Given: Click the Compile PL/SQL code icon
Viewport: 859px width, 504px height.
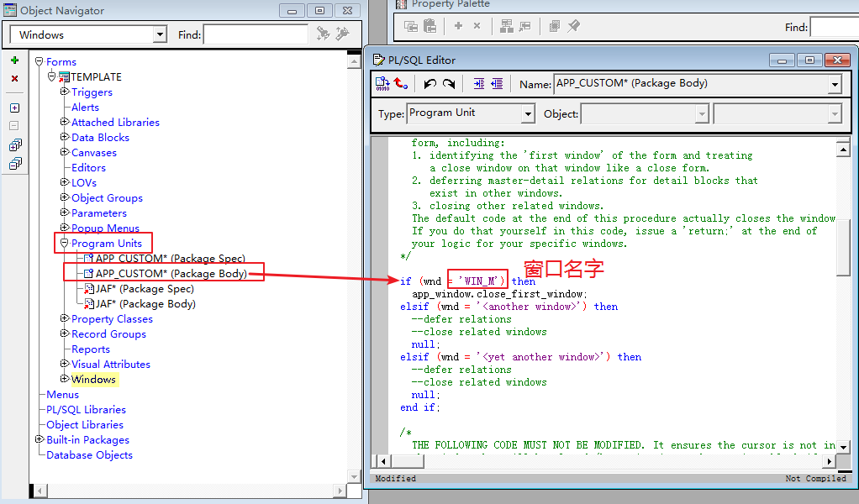Looking at the screenshot, I should coord(382,84).
